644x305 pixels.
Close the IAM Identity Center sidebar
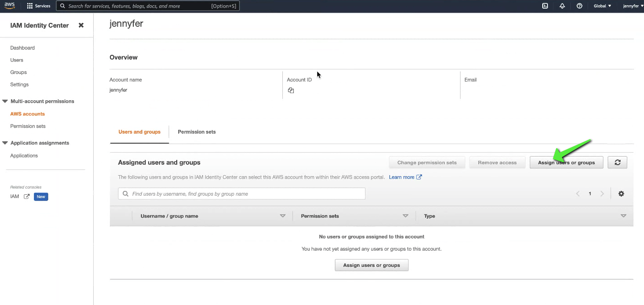[81, 25]
